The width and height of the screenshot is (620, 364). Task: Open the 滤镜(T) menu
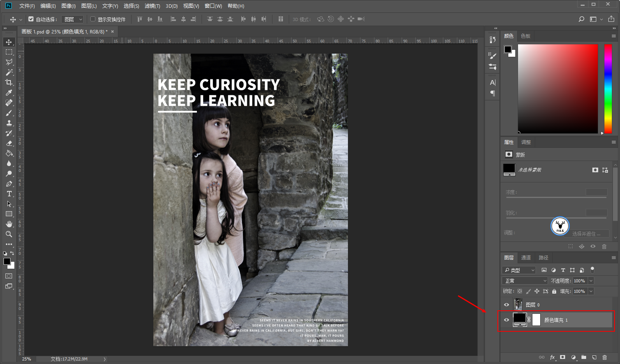coord(152,6)
